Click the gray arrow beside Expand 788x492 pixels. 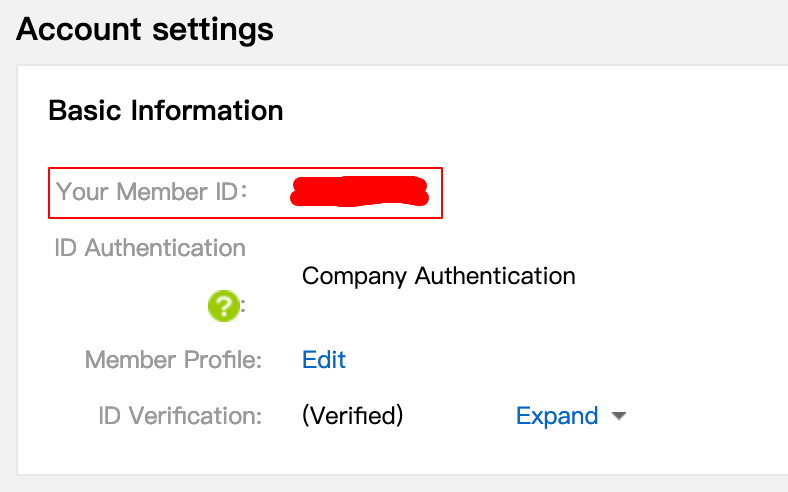tap(618, 417)
